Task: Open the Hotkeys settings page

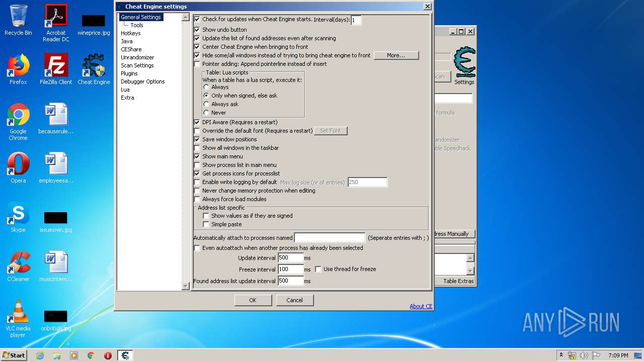Action: (131, 33)
